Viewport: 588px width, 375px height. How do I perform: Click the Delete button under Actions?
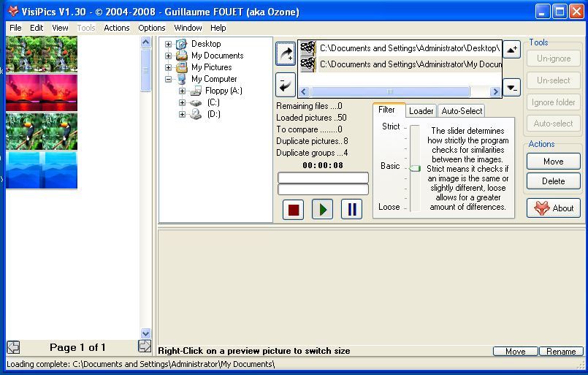[x=554, y=181]
